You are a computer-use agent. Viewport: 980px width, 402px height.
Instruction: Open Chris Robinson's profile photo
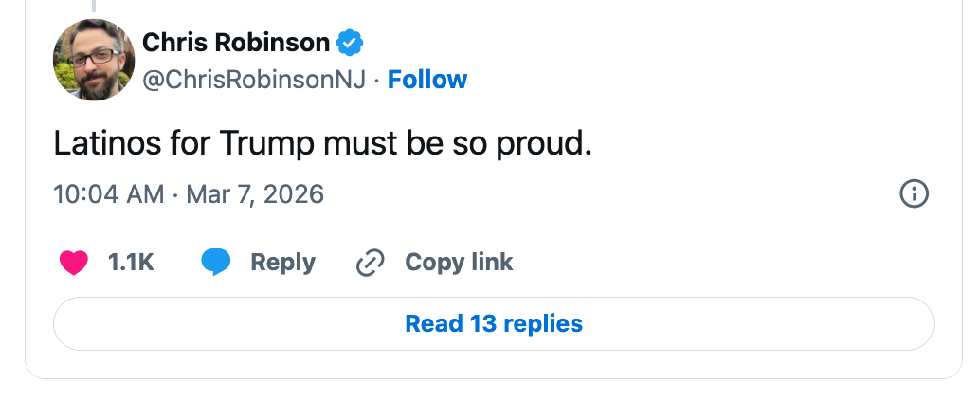click(93, 60)
